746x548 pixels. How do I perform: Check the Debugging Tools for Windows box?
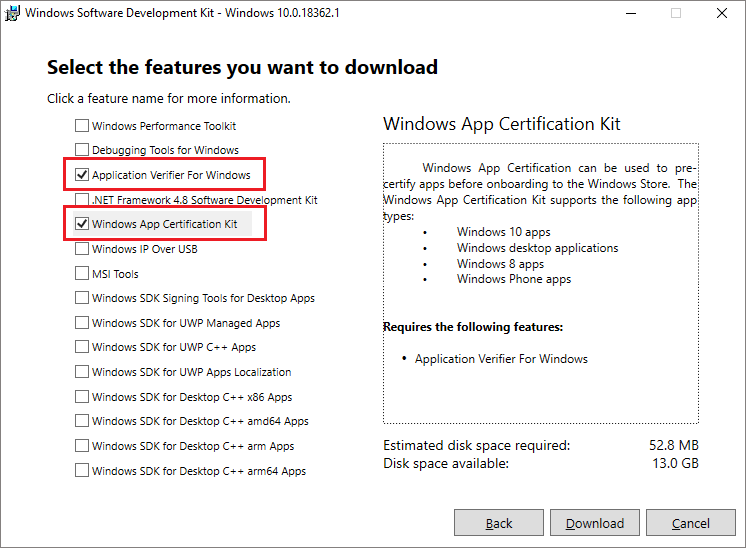(x=82, y=149)
